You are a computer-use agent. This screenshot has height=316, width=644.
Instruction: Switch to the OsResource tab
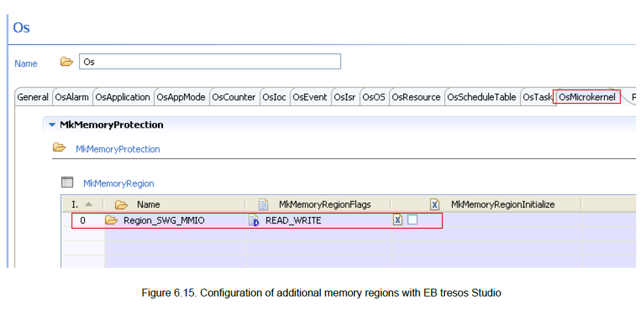pos(416,97)
